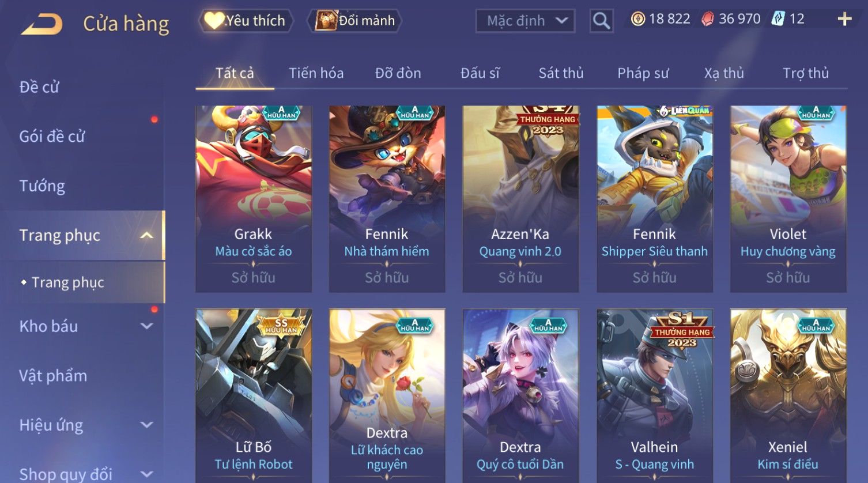The image size is (868, 483).
Task: Switch to the Sát thủ tab
Action: click(x=561, y=73)
